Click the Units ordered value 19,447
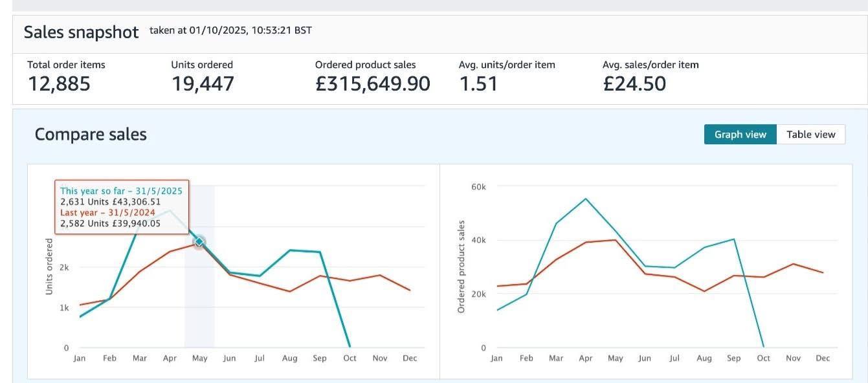Viewport: 868px width, 383px height. click(x=203, y=84)
